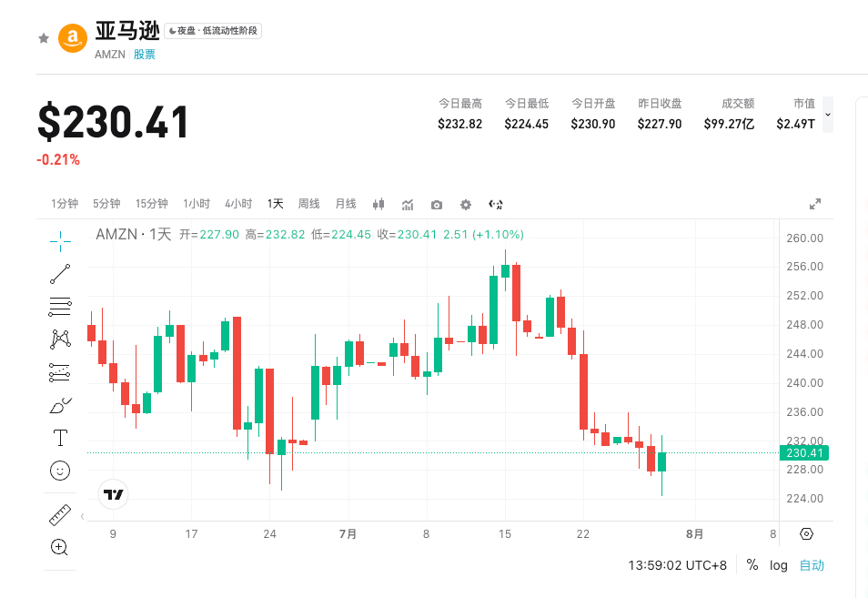Image resolution: width=868 pixels, height=598 pixels.
Task: Open the emoji sticker tool
Action: coord(60,471)
